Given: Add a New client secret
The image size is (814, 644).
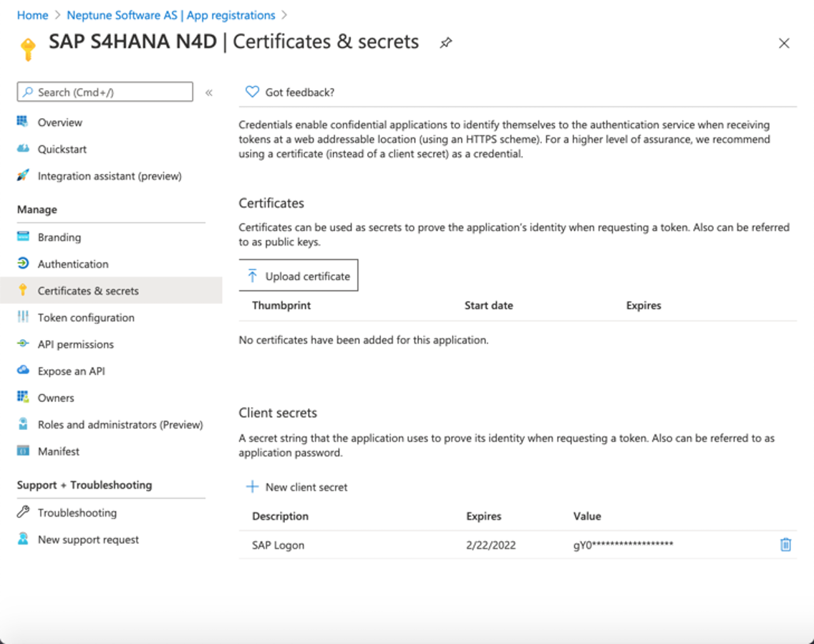Looking at the screenshot, I should coord(297,487).
